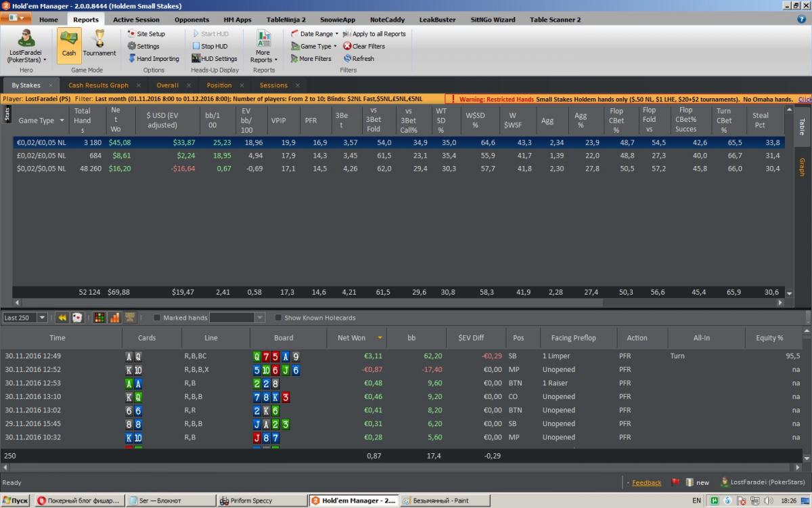Open the Windows Start (Пуск) menu
The image size is (812, 508).
tap(16, 501)
